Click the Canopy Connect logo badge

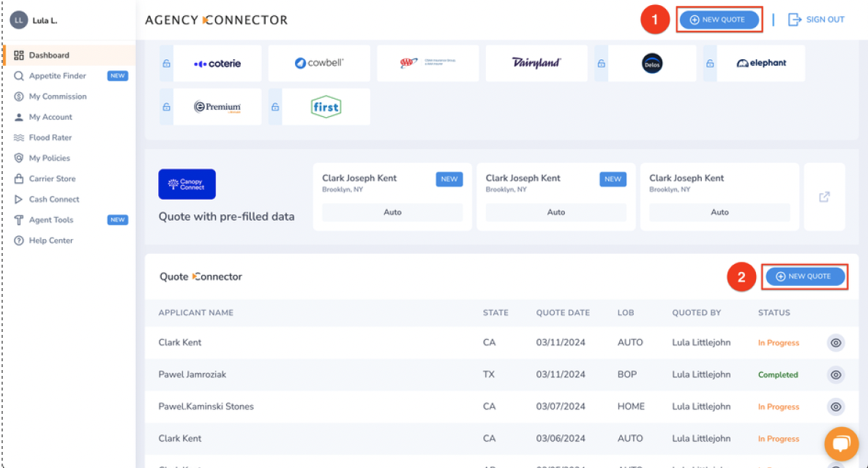(186, 184)
